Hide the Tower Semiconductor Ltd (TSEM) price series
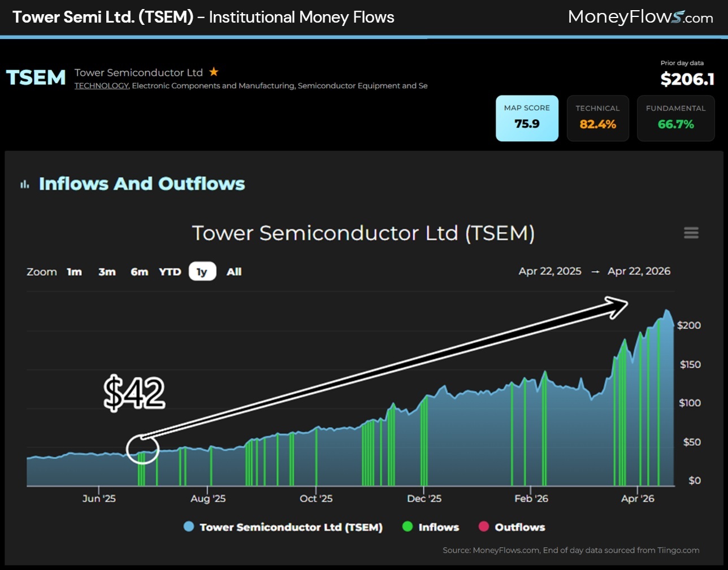 tap(283, 527)
